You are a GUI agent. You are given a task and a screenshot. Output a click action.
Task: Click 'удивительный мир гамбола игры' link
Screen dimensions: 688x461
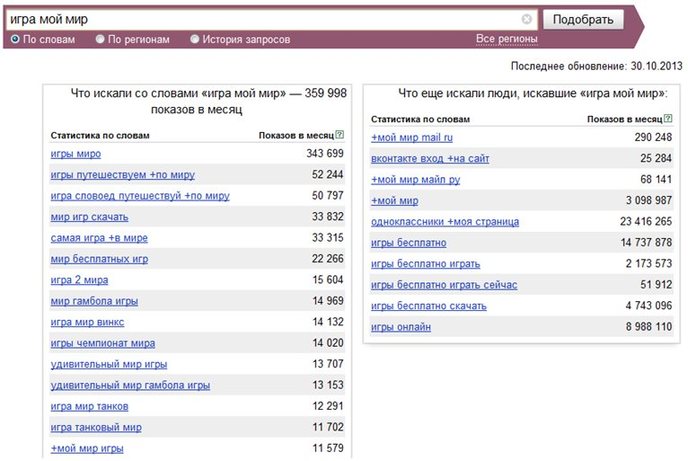coord(130,385)
